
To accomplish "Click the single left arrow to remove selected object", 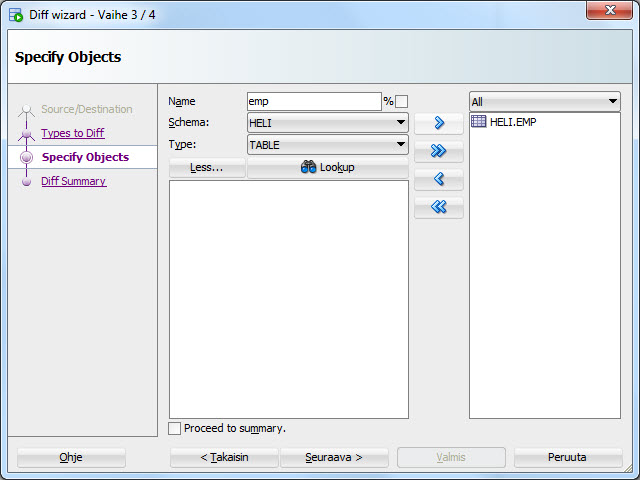I will (x=439, y=179).
